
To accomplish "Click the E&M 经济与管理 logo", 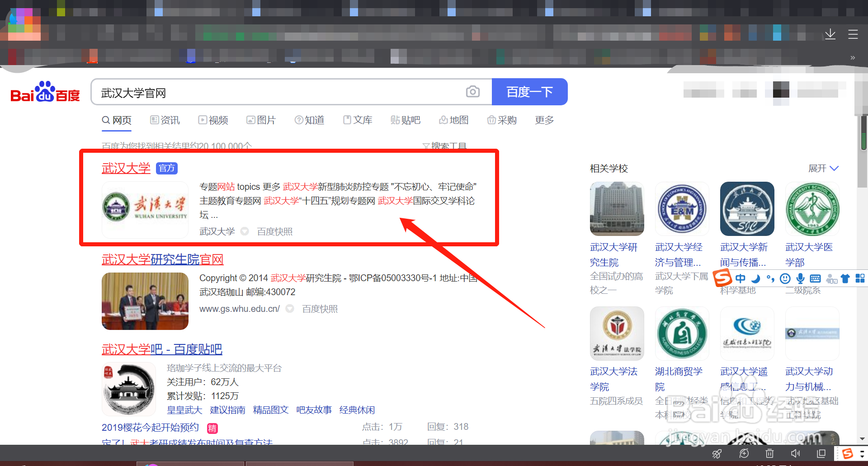I will click(x=682, y=209).
